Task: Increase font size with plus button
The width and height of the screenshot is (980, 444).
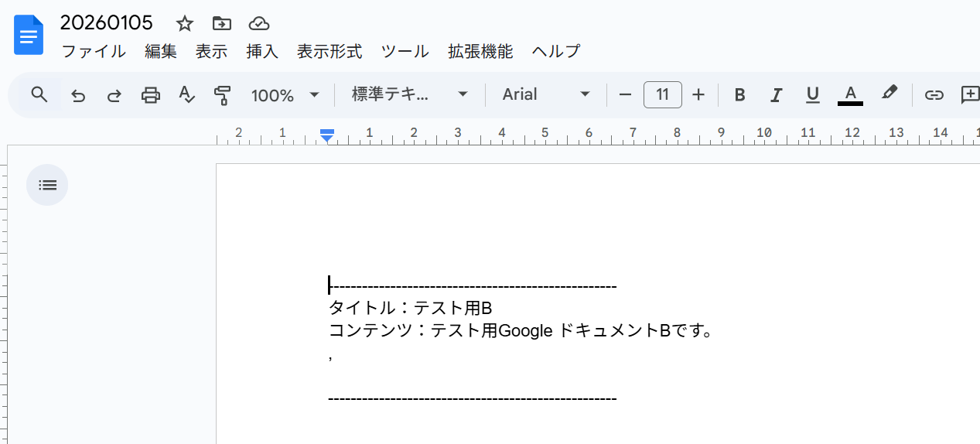Action: point(698,94)
